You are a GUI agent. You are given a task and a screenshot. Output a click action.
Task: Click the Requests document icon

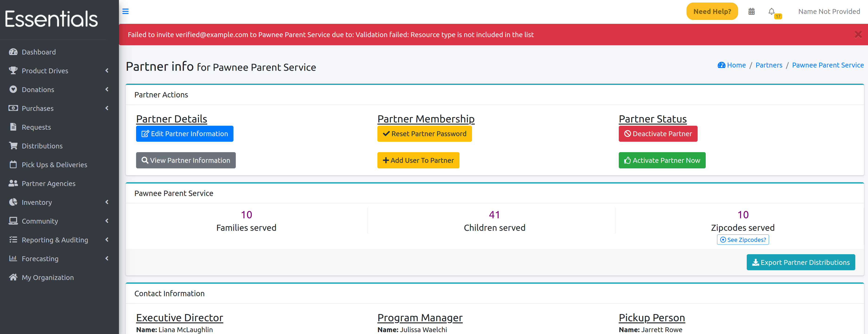(x=13, y=127)
